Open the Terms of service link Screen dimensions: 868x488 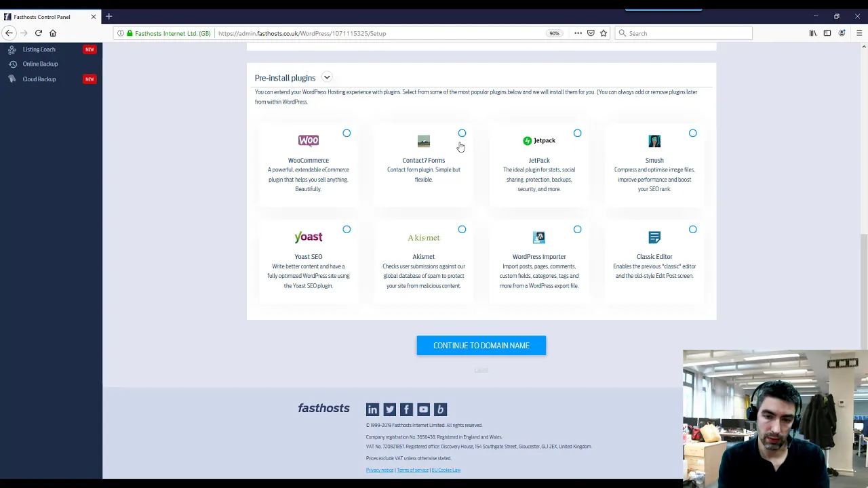pos(412,470)
